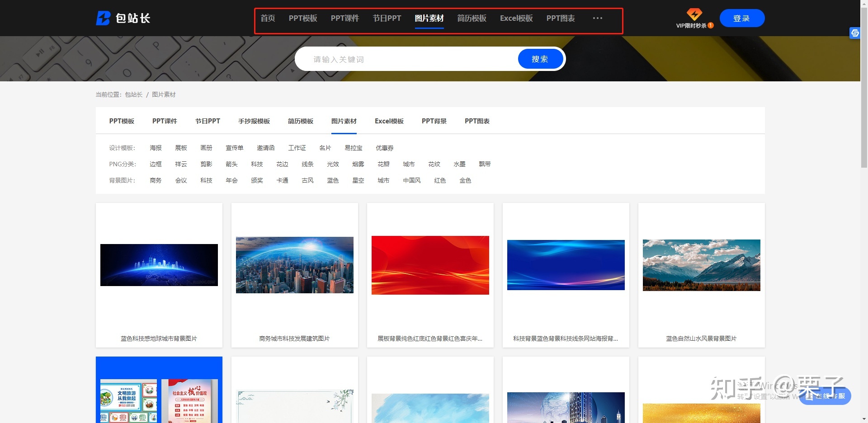Select PNG category 剪影
Viewport: 868px width, 423px height.
pos(206,164)
